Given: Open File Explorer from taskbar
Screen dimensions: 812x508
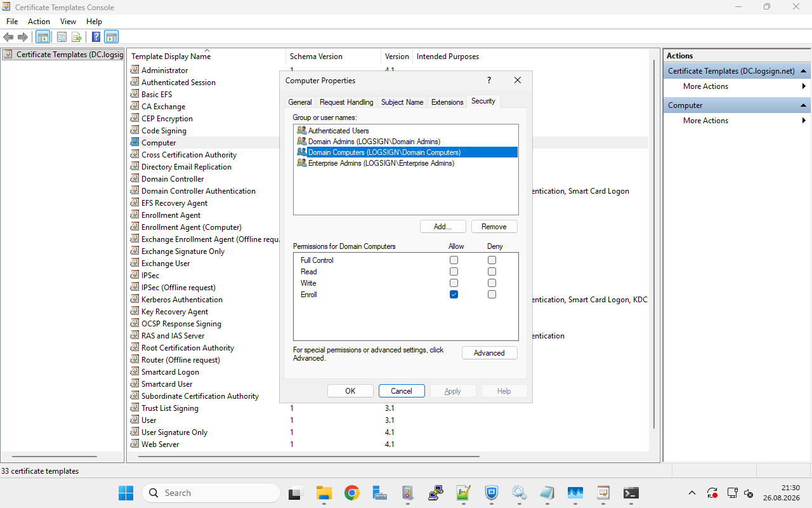Looking at the screenshot, I should tap(324, 493).
